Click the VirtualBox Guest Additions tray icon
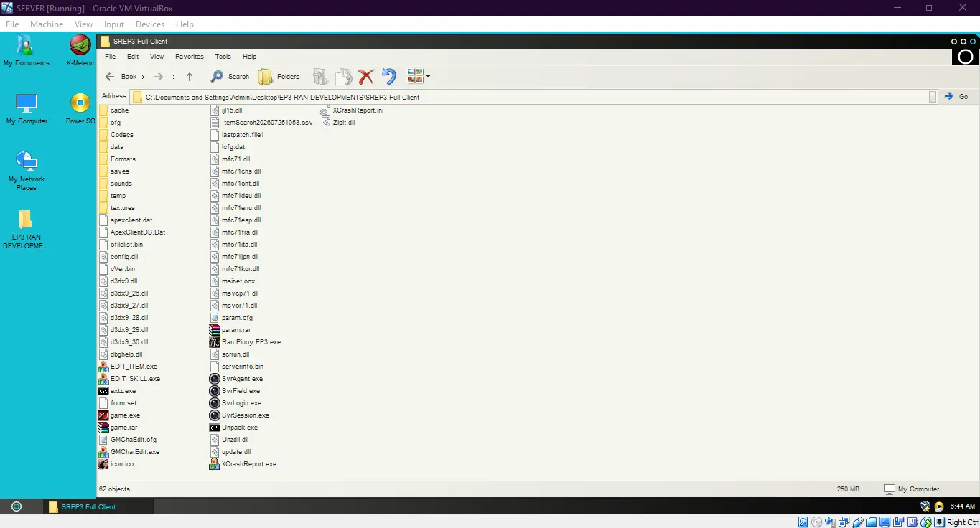This screenshot has height=528, width=980. coord(925,506)
